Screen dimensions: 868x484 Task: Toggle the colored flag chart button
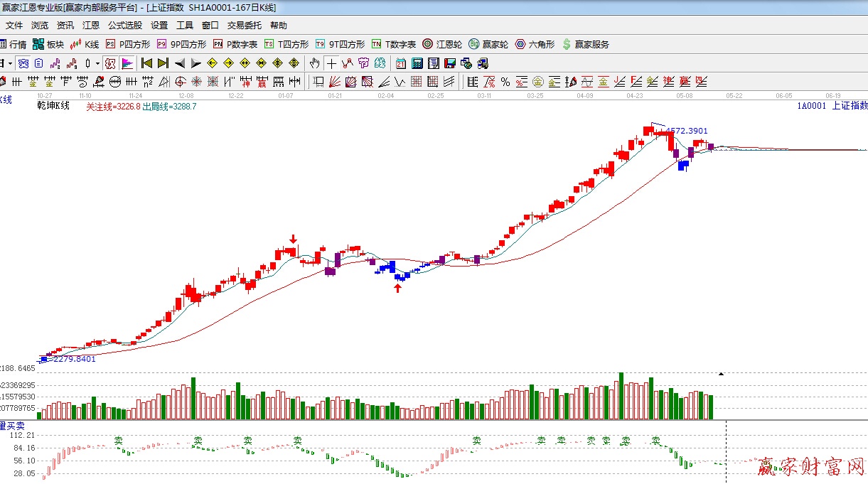pos(127,63)
